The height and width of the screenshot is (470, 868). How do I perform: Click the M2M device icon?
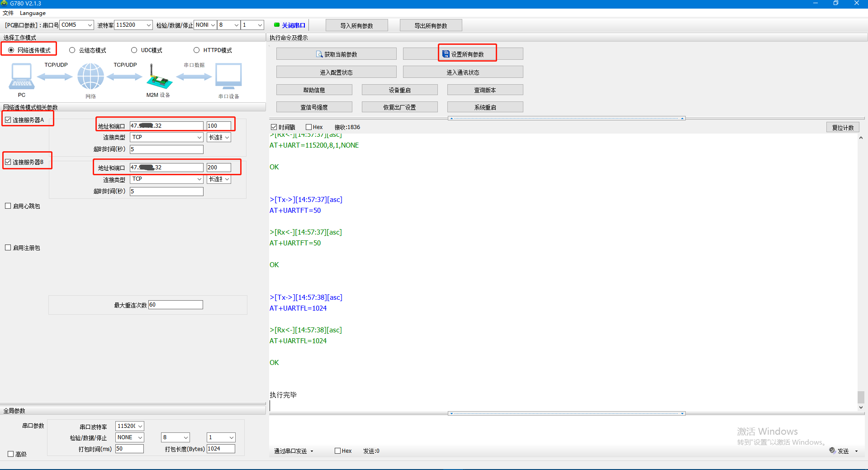click(x=158, y=77)
